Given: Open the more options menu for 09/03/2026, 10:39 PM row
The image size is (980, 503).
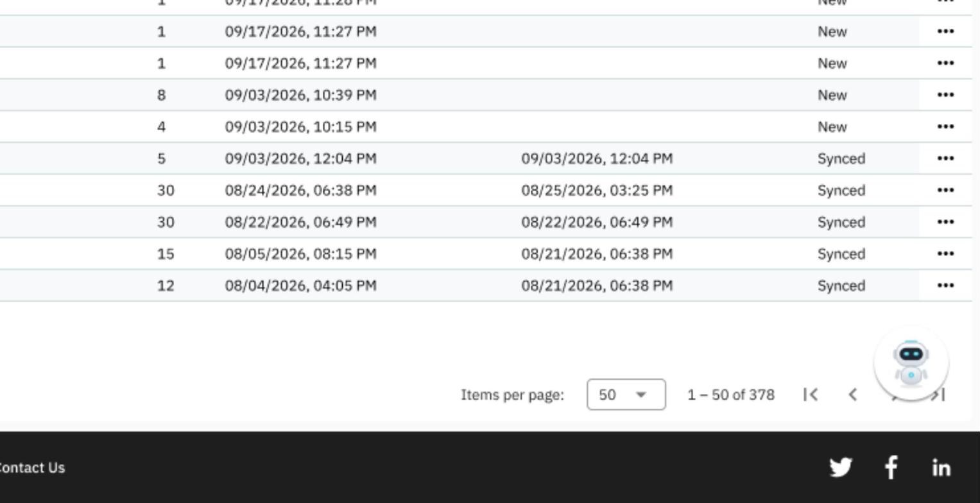Looking at the screenshot, I should pyautogui.click(x=945, y=95).
